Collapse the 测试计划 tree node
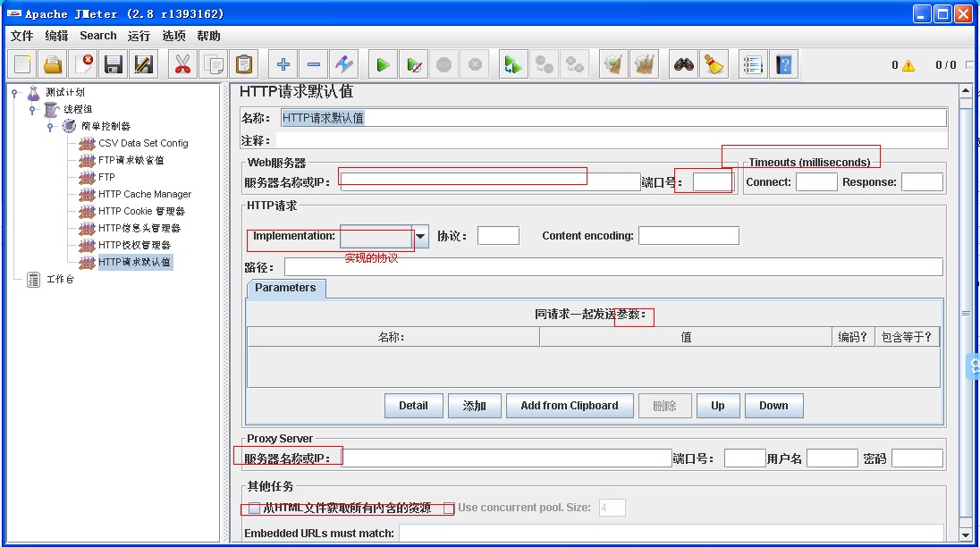The image size is (980, 547). click(x=14, y=92)
